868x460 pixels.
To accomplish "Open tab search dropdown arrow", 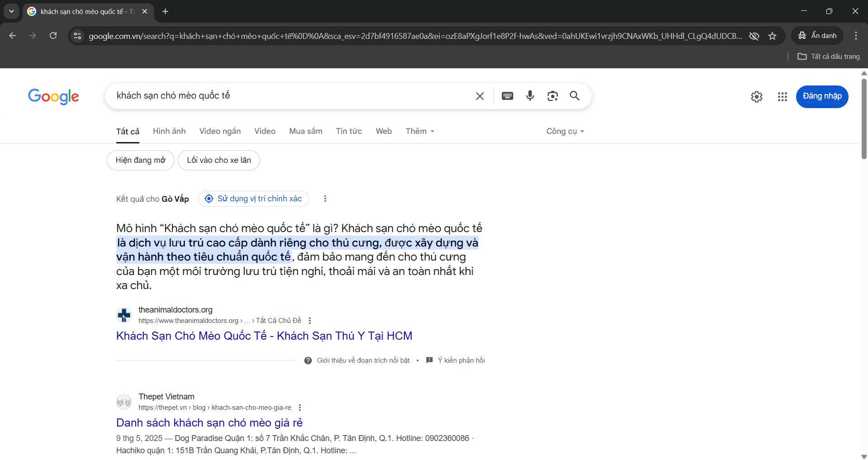I will click(x=11, y=11).
